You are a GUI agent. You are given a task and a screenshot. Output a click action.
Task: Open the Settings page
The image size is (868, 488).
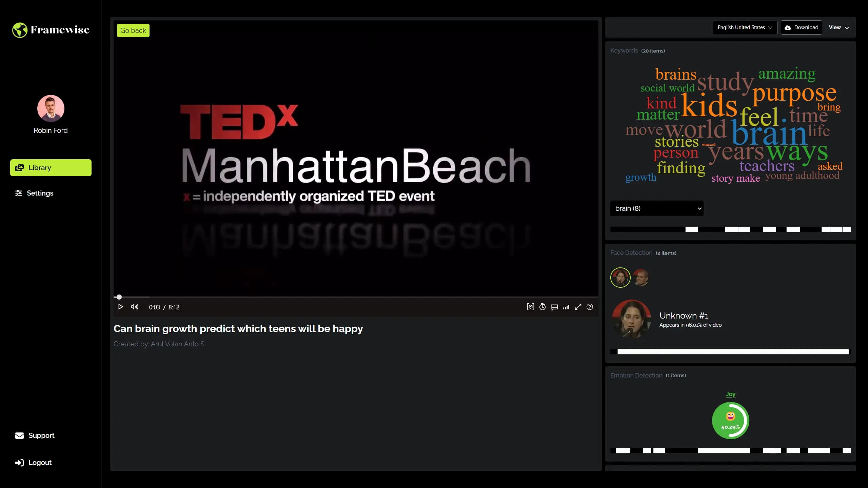pyautogui.click(x=34, y=193)
